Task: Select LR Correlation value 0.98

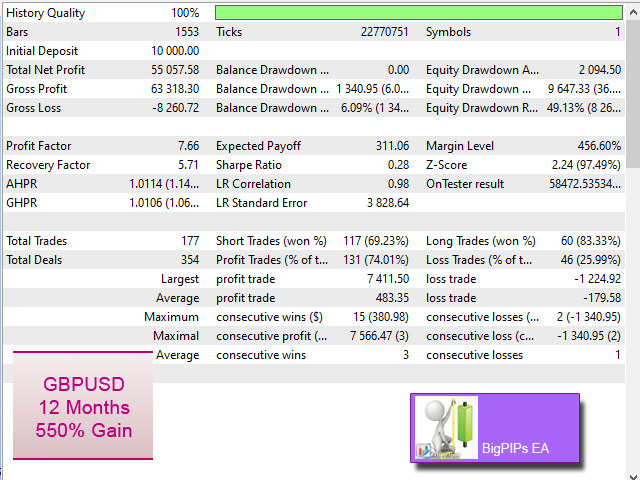Action: tap(398, 184)
